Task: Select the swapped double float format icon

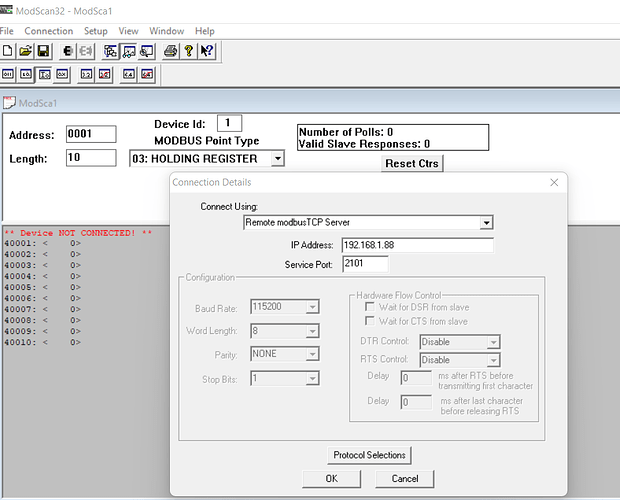Action: tap(147, 74)
